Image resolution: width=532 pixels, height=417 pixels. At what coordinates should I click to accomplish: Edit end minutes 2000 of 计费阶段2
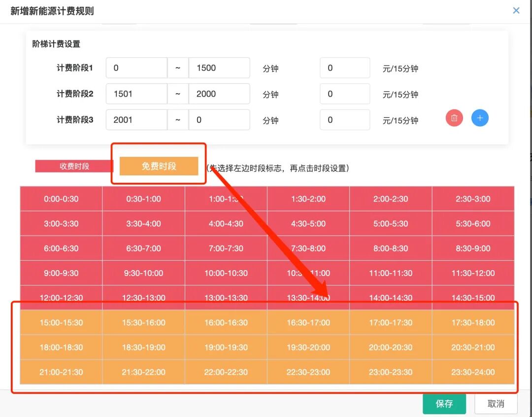pos(219,94)
